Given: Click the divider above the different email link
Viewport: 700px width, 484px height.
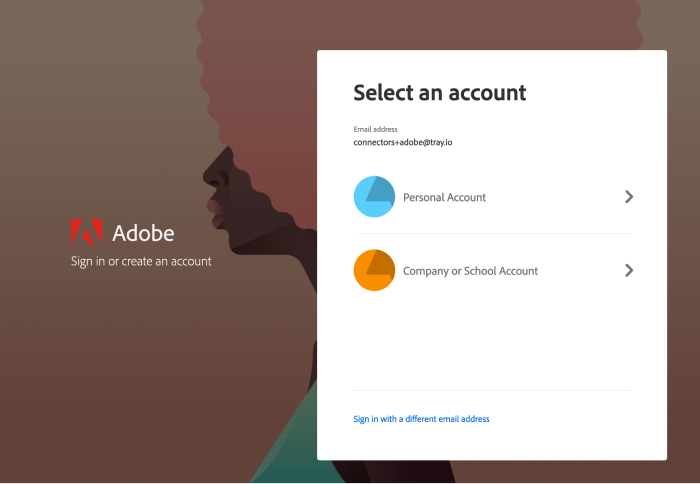Looking at the screenshot, I should pos(492,390).
